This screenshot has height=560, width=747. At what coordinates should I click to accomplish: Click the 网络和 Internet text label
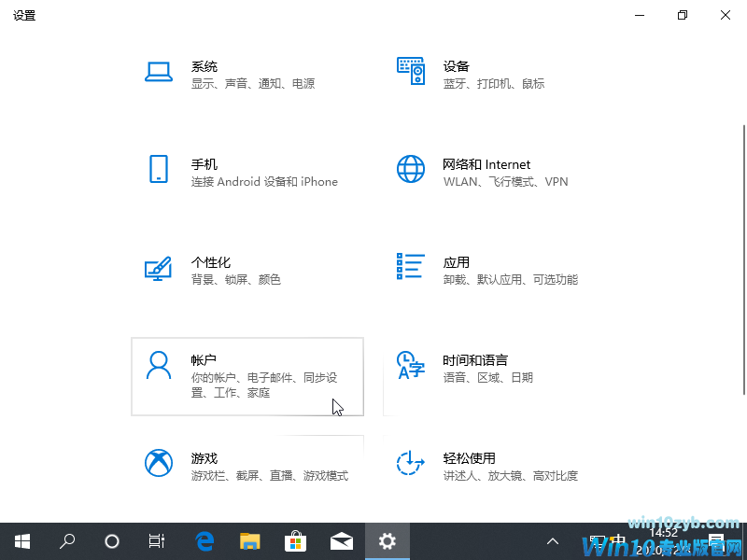click(486, 164)
